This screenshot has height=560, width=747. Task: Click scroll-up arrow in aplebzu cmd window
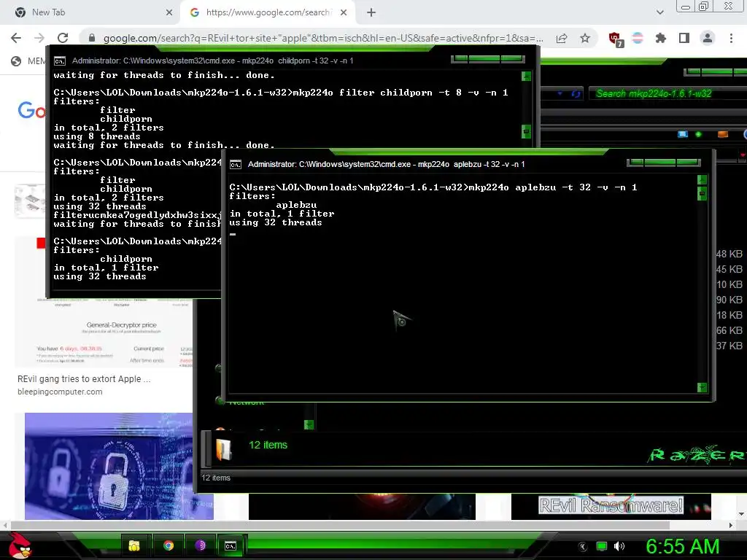click(702, 179)
